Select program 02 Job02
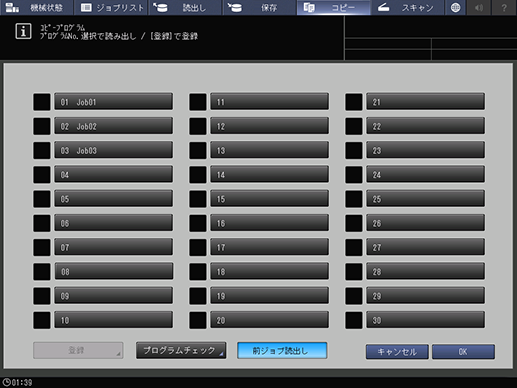This screenshot has width=517, height=388. (x=114, y=126)
